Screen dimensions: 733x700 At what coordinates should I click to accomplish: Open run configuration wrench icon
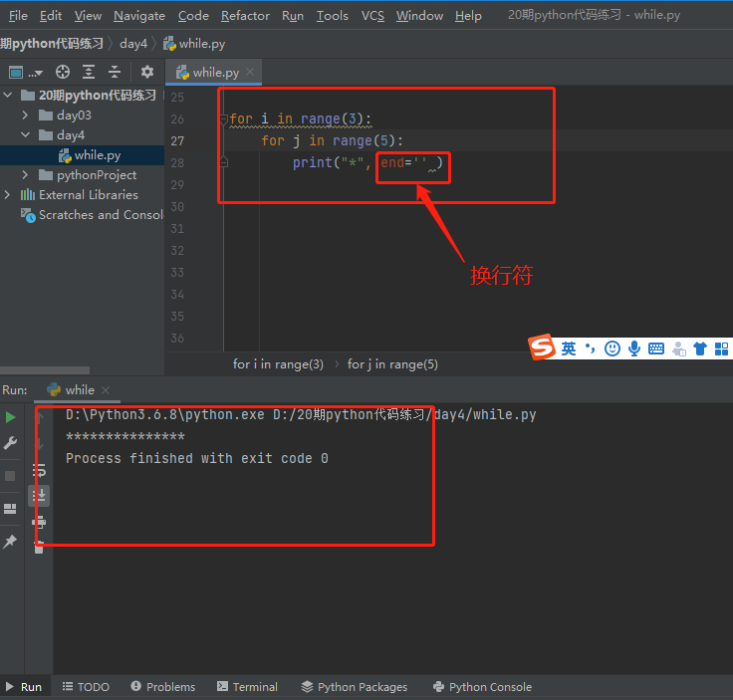click(x=10, y=443)
